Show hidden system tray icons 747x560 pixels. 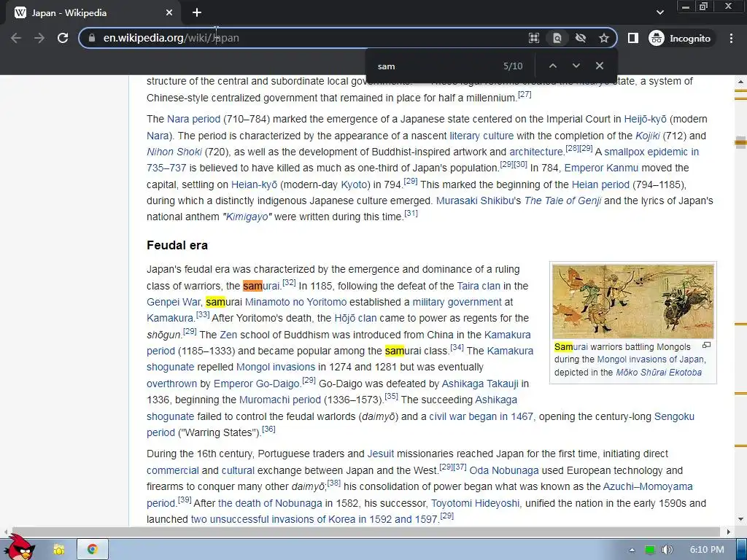[632, 550]
